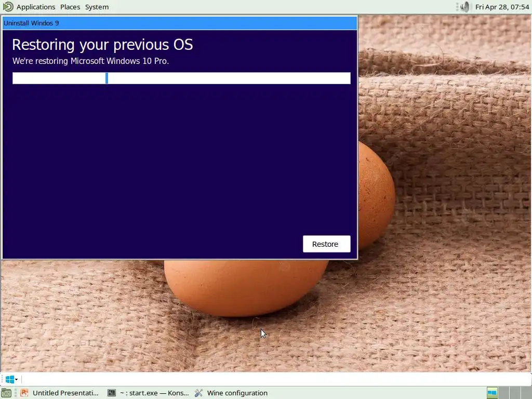532x399 pixels.
Task: Click the Uninstall Windos 9 title bar
Action: 179,23
